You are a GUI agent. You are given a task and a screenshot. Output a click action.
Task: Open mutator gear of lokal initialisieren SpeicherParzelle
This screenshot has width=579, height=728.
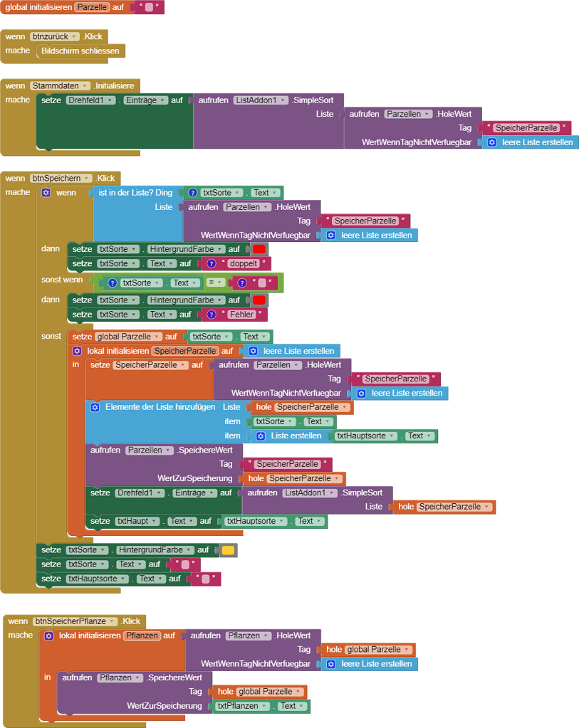[77, 351]
